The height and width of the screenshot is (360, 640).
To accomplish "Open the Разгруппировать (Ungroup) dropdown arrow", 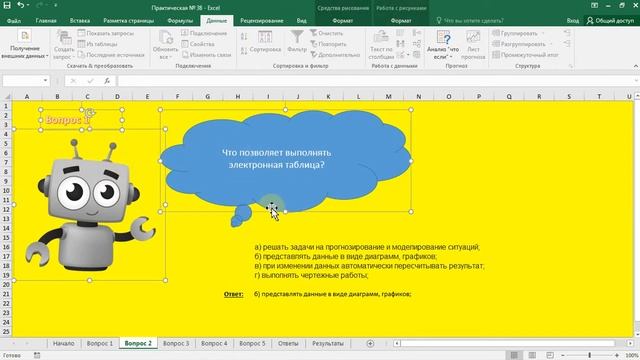I will (x=551, y=44).
